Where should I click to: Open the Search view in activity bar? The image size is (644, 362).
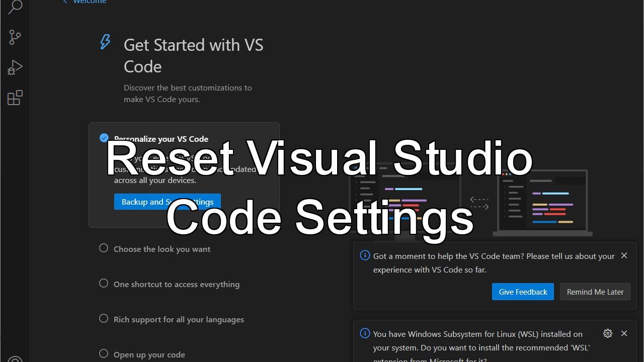[x=15, y=7]
